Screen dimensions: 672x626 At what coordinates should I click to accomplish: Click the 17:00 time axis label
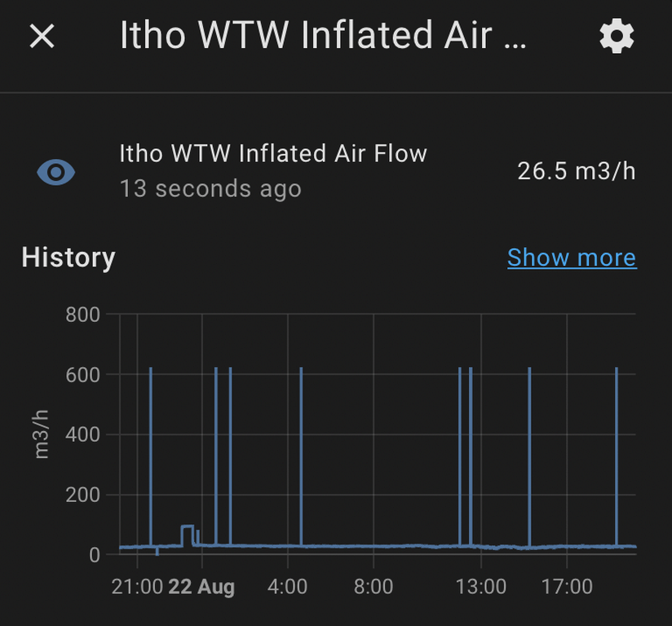click(x=567, y=587)
